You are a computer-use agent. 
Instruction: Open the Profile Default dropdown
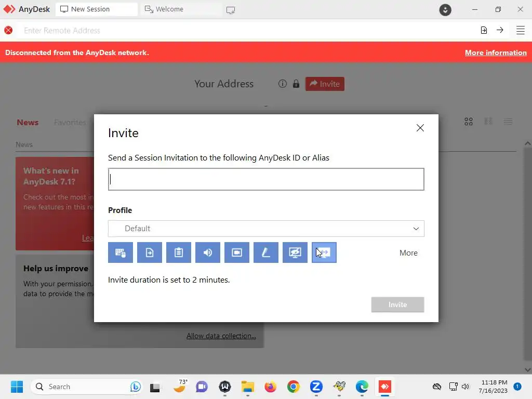click(266, 229)
